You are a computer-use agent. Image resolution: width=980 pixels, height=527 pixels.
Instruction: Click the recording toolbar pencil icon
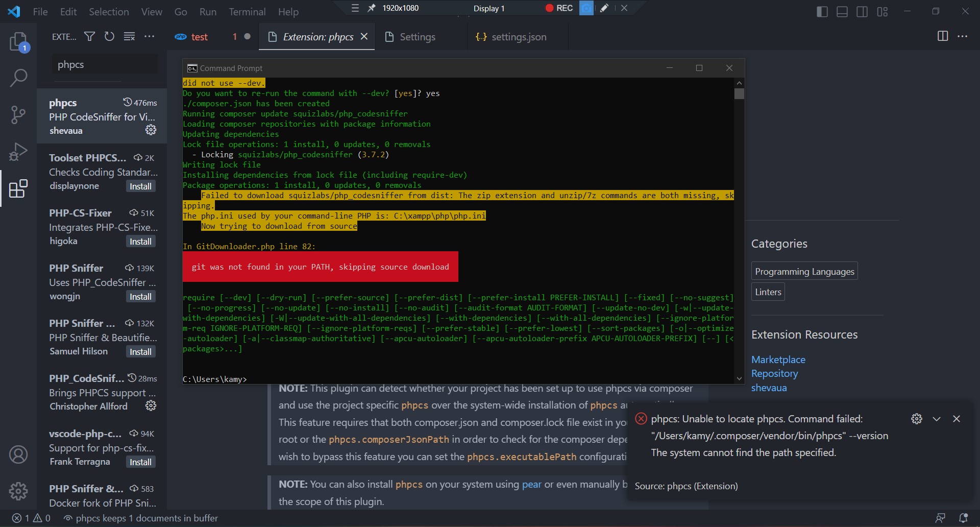[604, 8]
